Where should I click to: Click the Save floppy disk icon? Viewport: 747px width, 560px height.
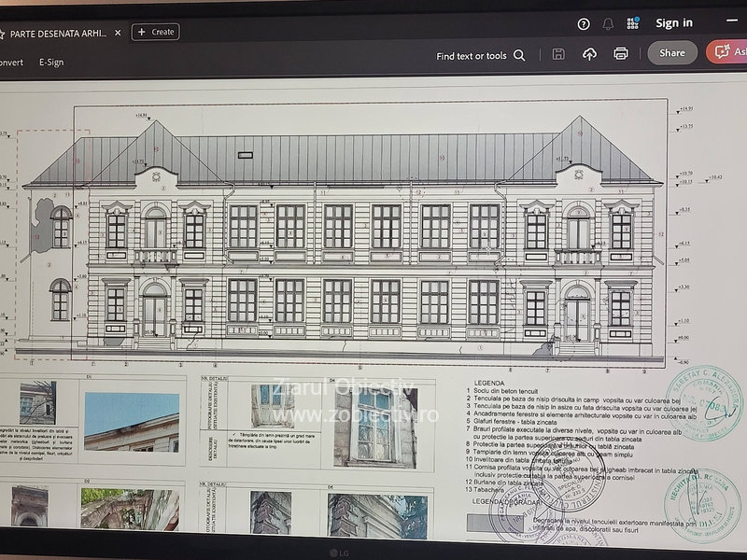point(558,54)
